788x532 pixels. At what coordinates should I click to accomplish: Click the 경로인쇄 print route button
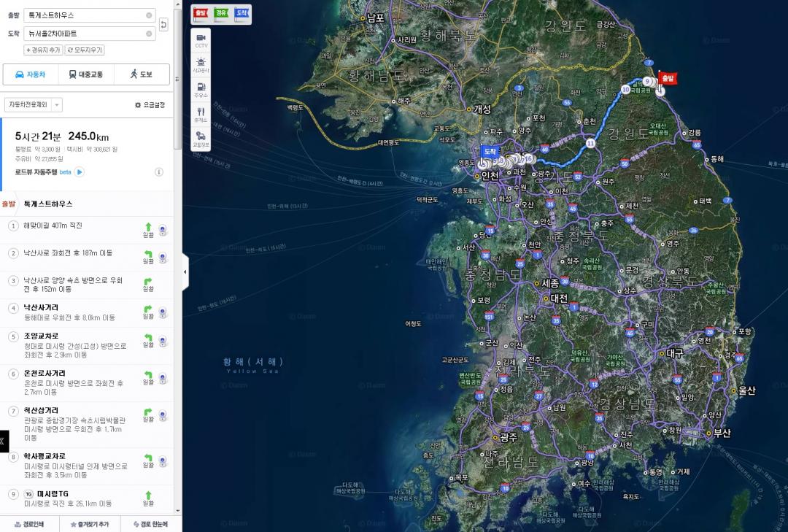[30, 524]
